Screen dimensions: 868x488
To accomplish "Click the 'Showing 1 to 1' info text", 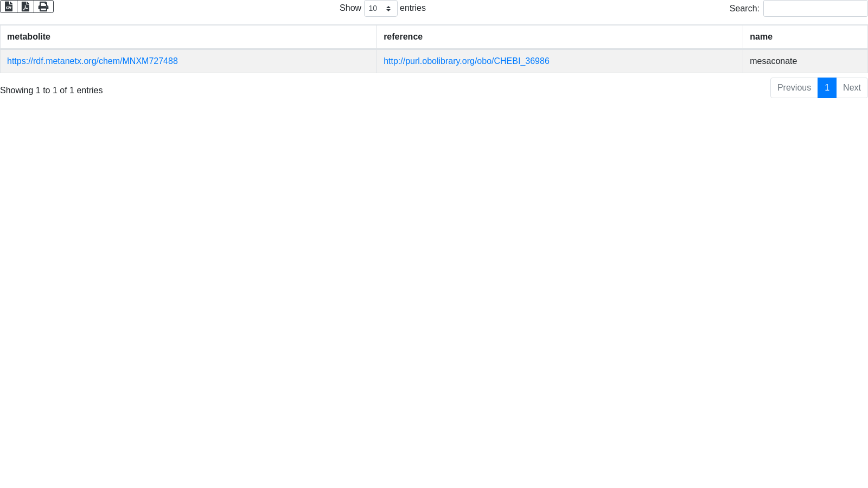I will (52, 91).
